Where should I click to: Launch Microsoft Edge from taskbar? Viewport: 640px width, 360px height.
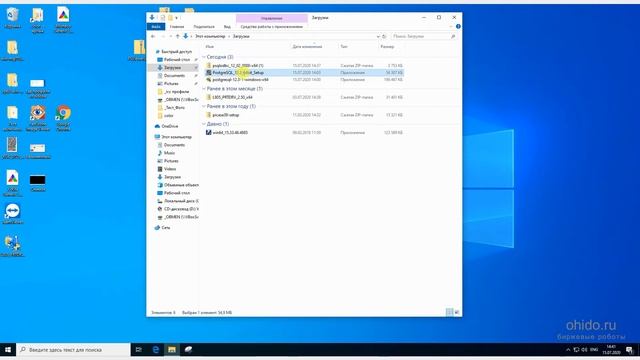(x=156, y=350)
